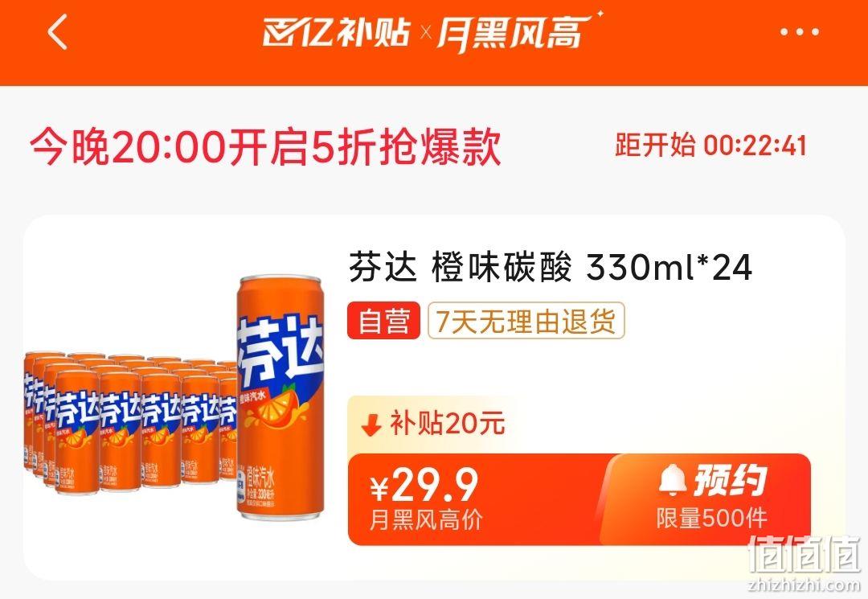Tap the 月黑风高价 price caption

coord(425,520)
